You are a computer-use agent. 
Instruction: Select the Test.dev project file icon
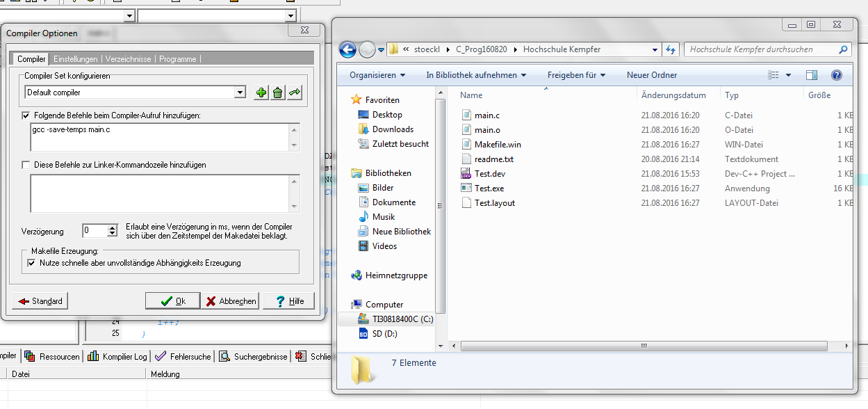tap(467, 174)
